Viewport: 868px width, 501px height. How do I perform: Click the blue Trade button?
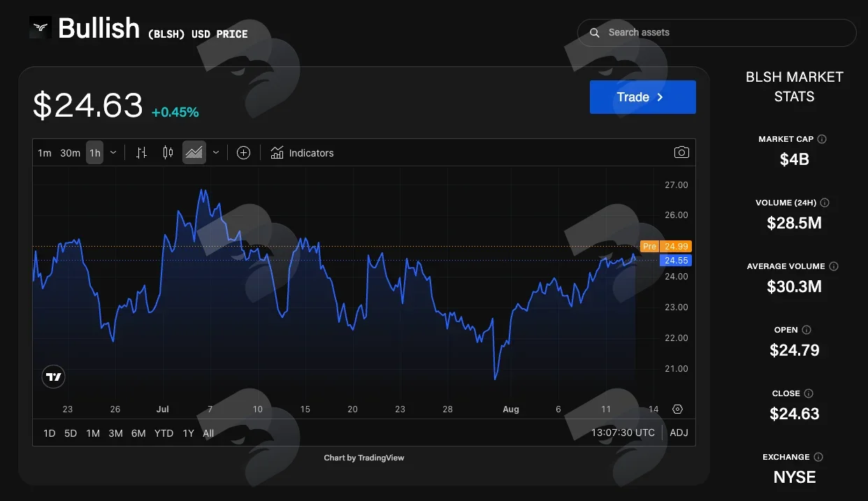click(x=643, y=97)
